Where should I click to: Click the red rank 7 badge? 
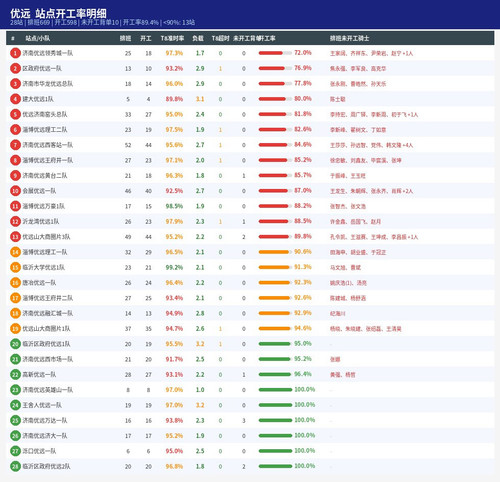[15, 145]
